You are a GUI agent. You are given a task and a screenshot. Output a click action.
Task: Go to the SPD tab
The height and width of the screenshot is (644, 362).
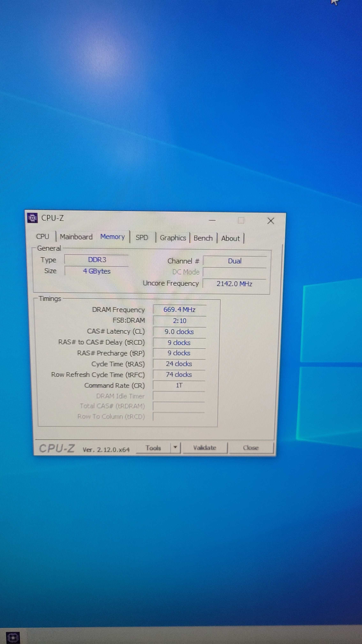coord(142,238)
